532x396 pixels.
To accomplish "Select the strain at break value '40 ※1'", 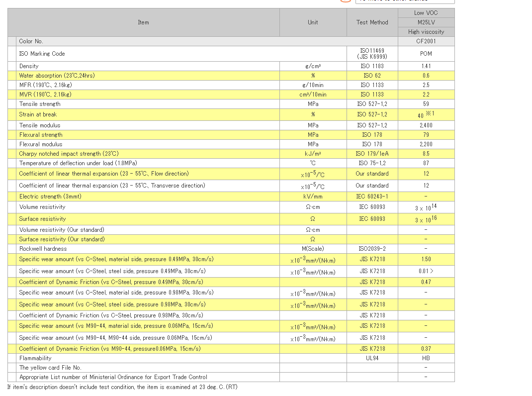I will [426, 114].
